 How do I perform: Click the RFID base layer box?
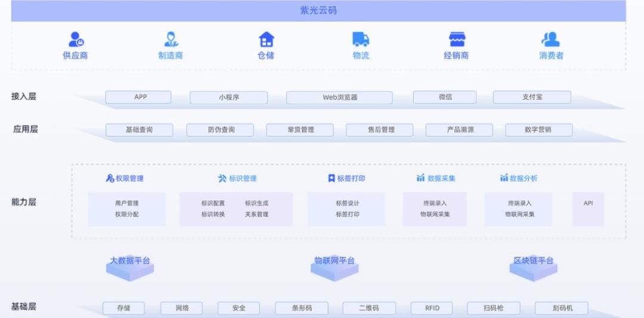[x=432, y=308]
